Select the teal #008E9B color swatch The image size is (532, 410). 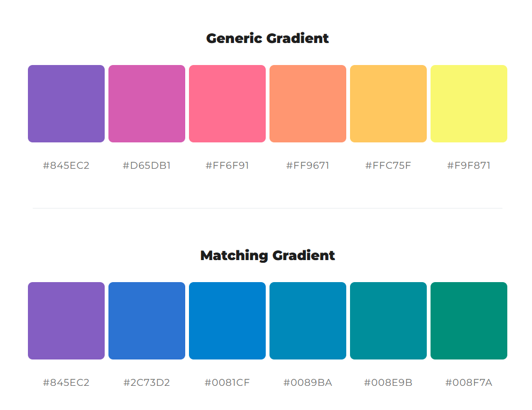pos(388,321)
